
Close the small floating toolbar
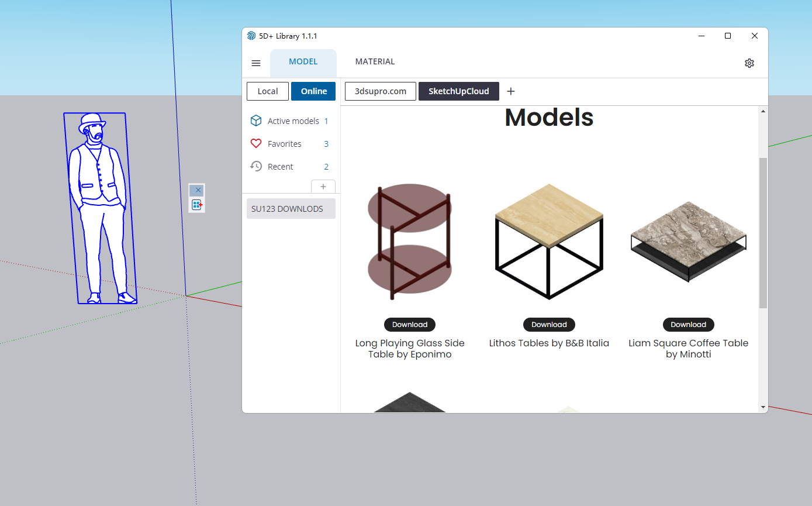[198, 190]
